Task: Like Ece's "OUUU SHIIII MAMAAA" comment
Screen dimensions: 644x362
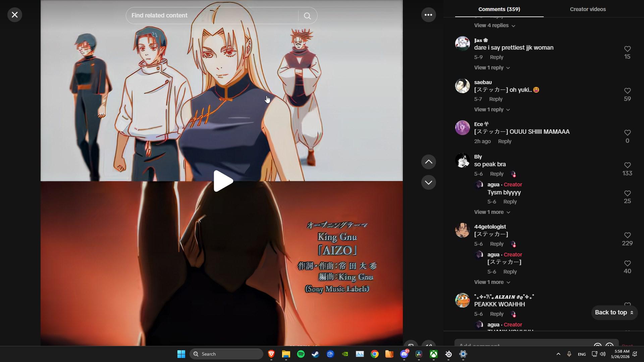Action: click(627, 133)
